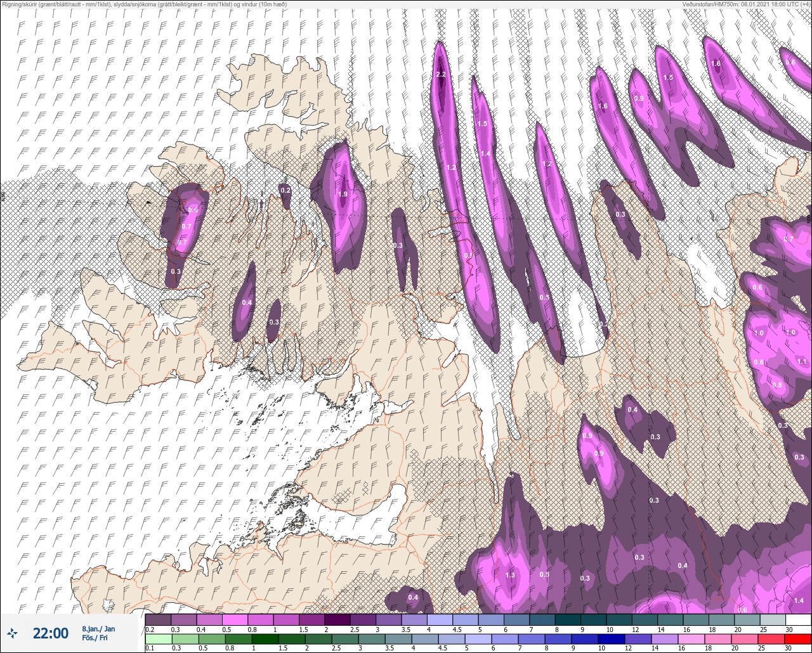
Task: Click the four-pointed star icon beside 22:00
Action: click(x=13, y=633)
